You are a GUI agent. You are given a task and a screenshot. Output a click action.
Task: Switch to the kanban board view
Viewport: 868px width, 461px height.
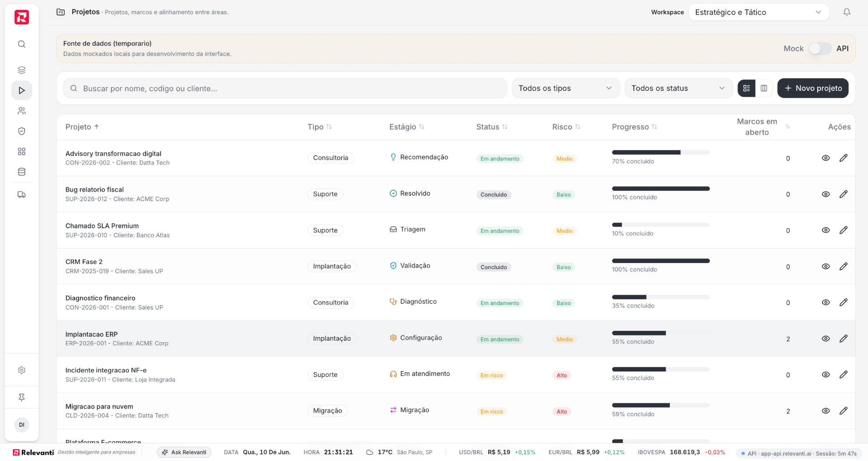(764, 88)
